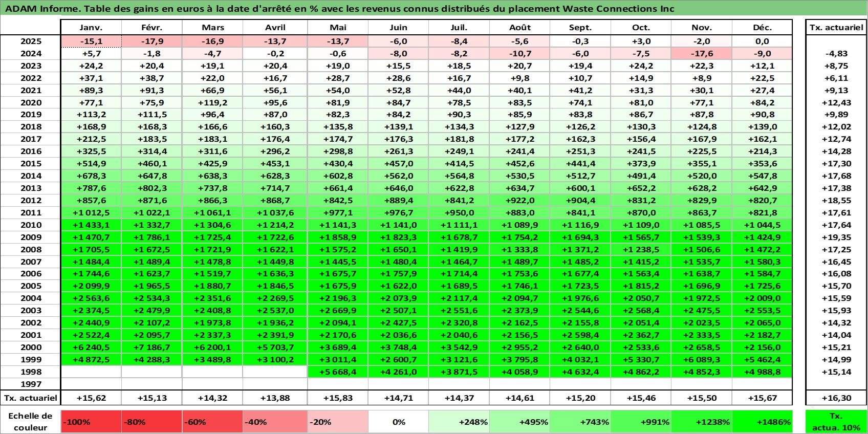Select cell +2 669,9 for May 2003

coord(338,310)
